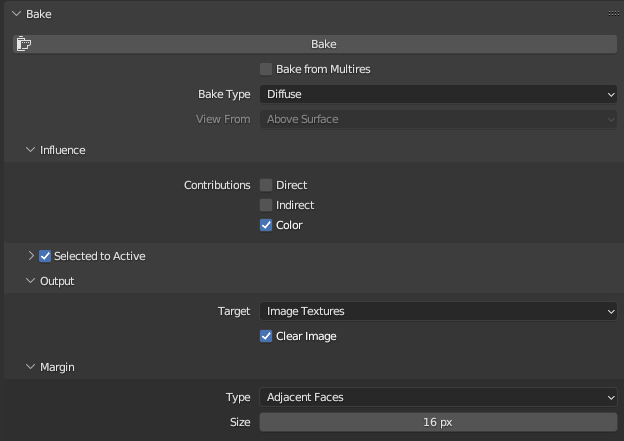Collapse the Output subpanel
The height and width of the screenshot is (441, 624).
click(30, 281)
